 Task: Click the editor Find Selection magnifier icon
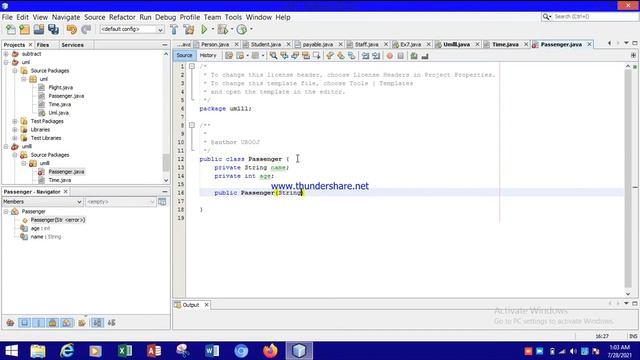point(273,56)
